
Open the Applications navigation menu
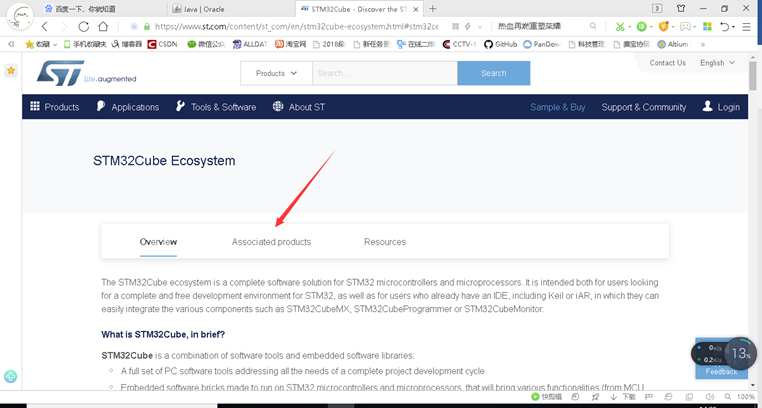point(127,107)
